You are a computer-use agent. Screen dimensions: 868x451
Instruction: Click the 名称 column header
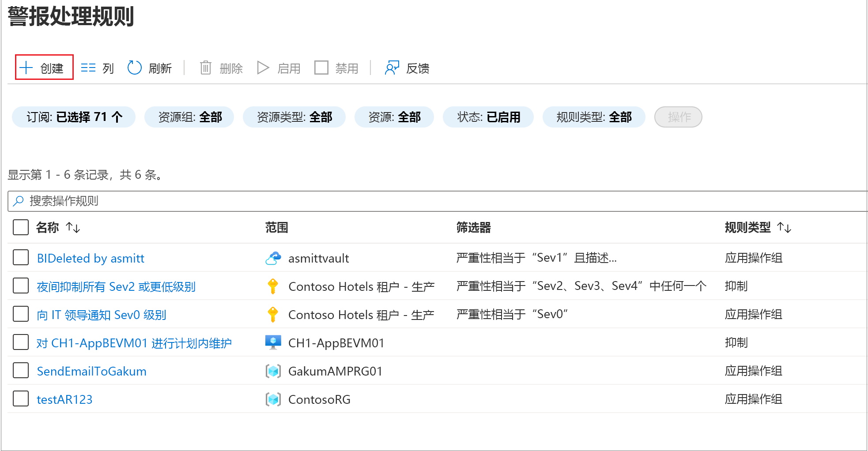pos(47,228)
